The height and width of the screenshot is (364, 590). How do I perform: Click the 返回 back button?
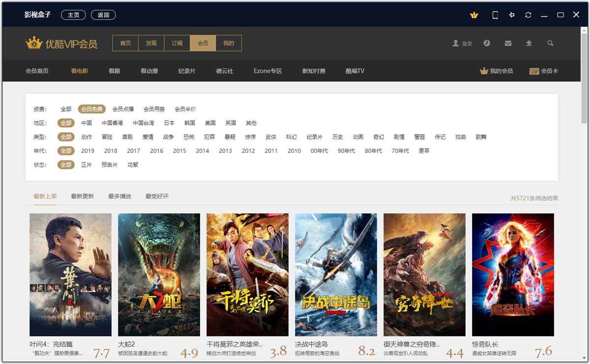103,15
